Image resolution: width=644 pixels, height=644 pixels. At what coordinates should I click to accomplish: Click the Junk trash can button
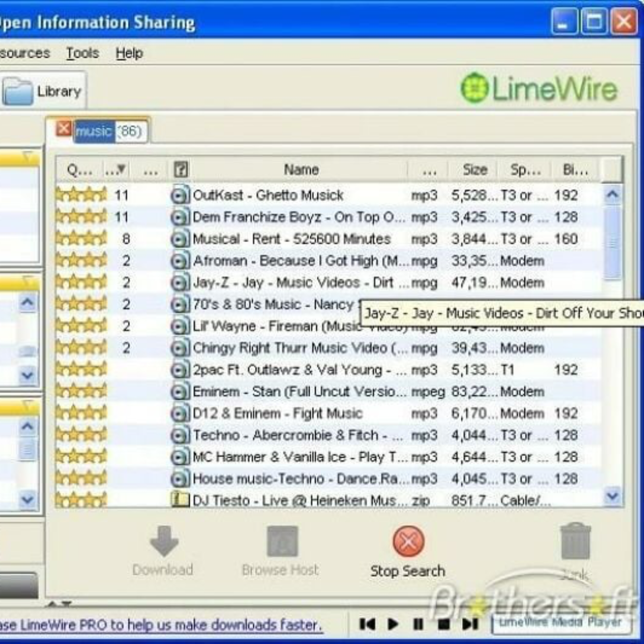pos(576,552)
